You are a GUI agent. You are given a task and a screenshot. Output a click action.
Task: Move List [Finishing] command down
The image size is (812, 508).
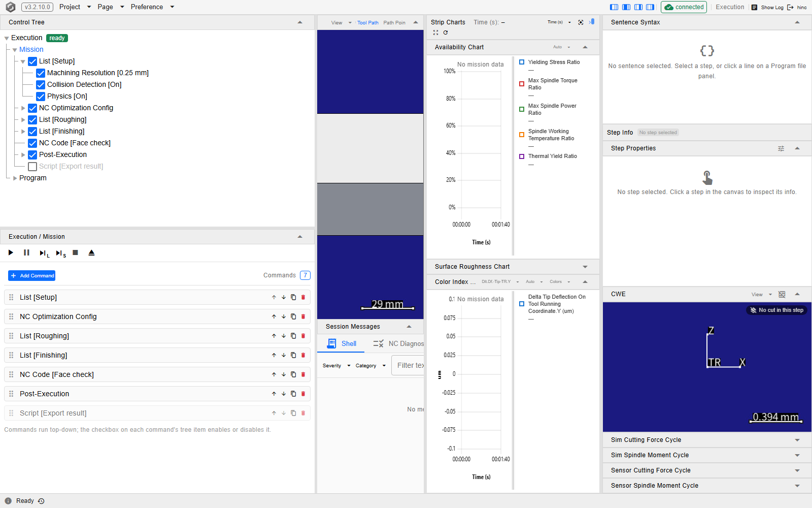[284, 355]
